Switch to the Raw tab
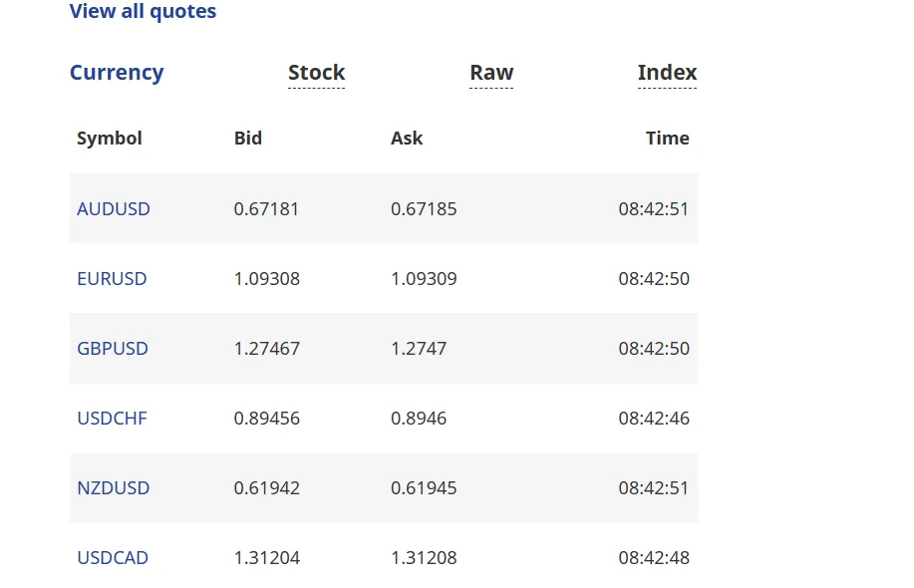The image size is (914, 588). coord(491,73)
